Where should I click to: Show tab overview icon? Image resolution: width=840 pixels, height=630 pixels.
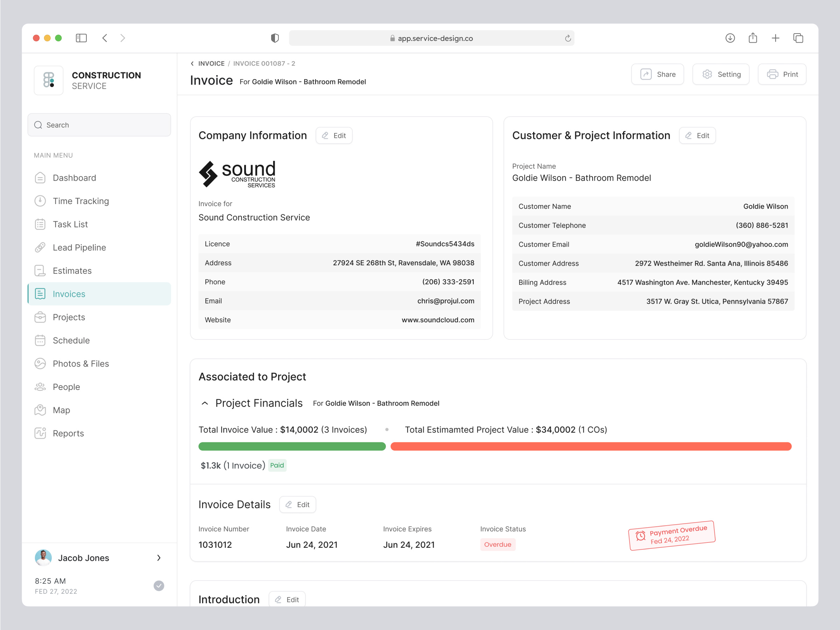coord(798,38)
